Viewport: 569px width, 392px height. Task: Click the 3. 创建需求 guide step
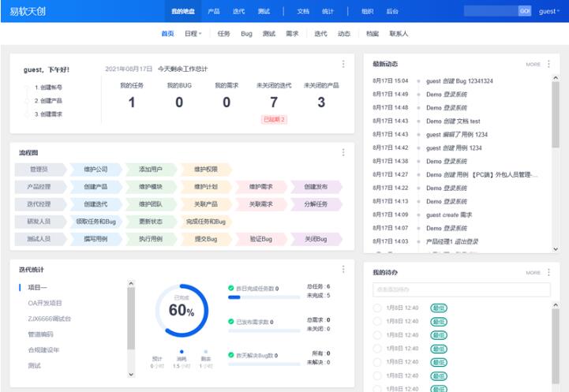pyautogui.click(x=48, y=114)
